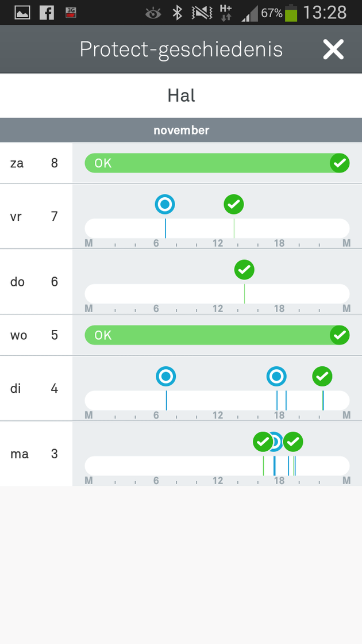Tap the november month header
The height and width of the screenshot is (644, 362).
click(181, 130)
